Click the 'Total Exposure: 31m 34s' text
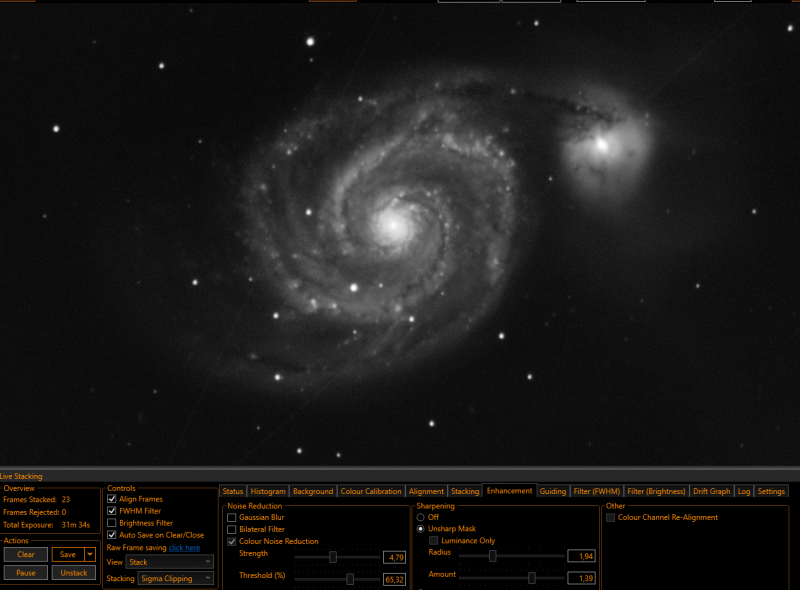 click(47, 525)
